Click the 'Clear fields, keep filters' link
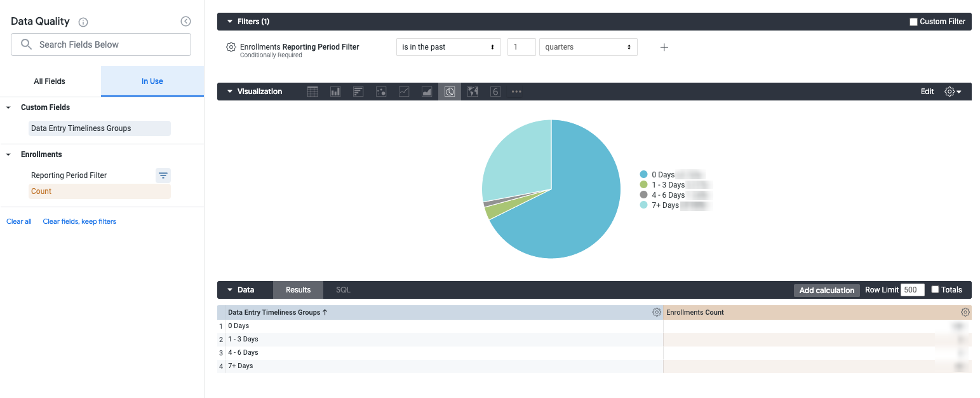The width and height of the screenshot is (980, 398). 79,221
